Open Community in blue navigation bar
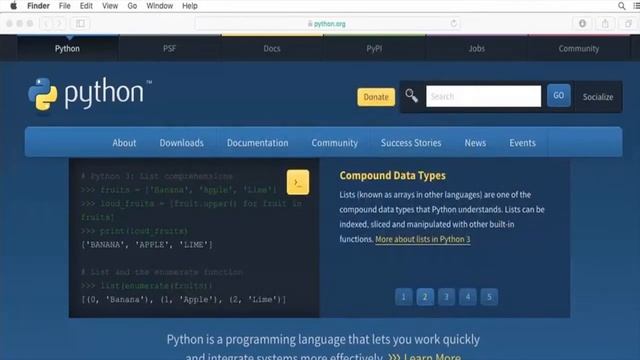Screen dimensions: 640x360 (335, 143)
